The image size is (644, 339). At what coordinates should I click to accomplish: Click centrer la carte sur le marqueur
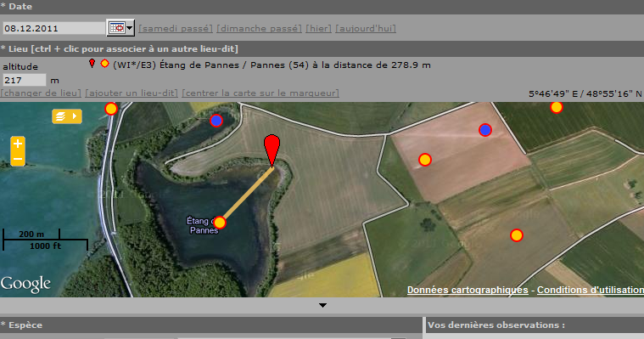click(x=260, y=93)
